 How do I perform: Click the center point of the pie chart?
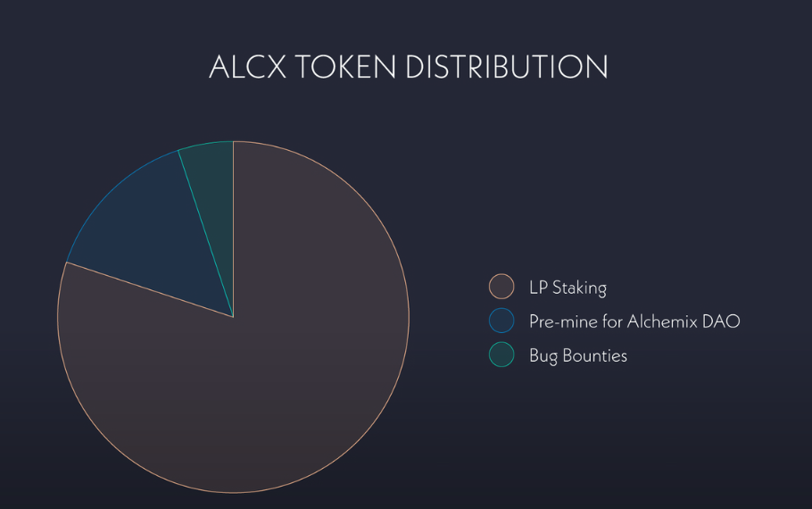[233, 316]
